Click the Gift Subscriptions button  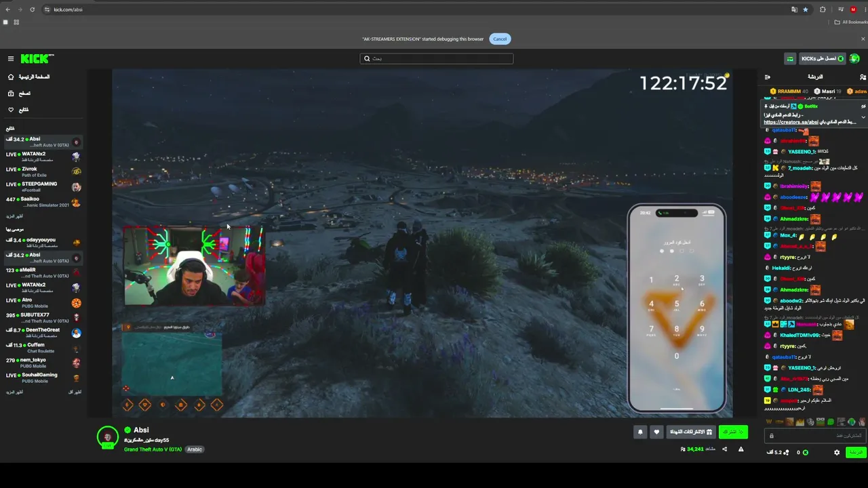pyautogui.click(x=691, y=432)
